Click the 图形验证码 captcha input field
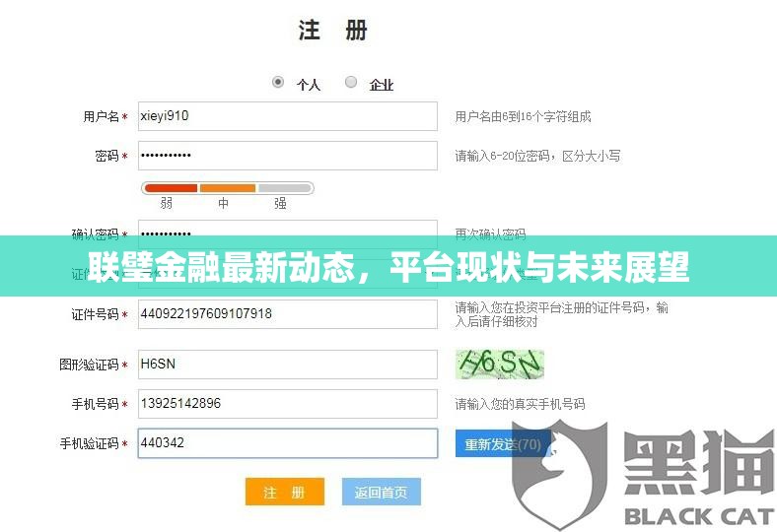The height and width of the screenshot is (532, 777). 287,365
